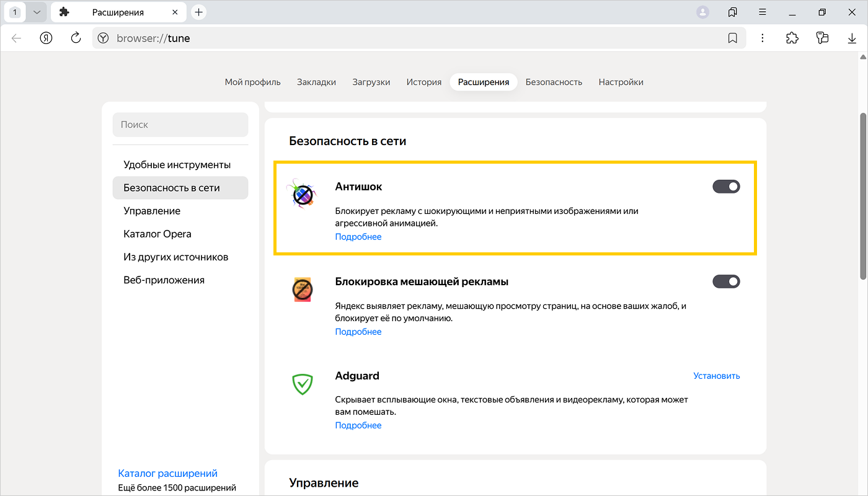Viewport: 868px width, 496px height.
Task: Toggle Блокировка мешающей рекламы switch
Action: point(726,281)
